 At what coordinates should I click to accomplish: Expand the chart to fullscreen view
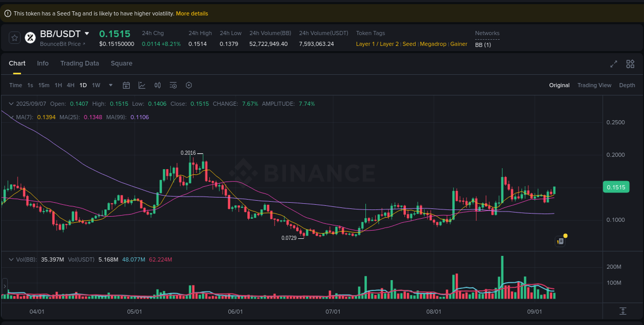(613, 64)
